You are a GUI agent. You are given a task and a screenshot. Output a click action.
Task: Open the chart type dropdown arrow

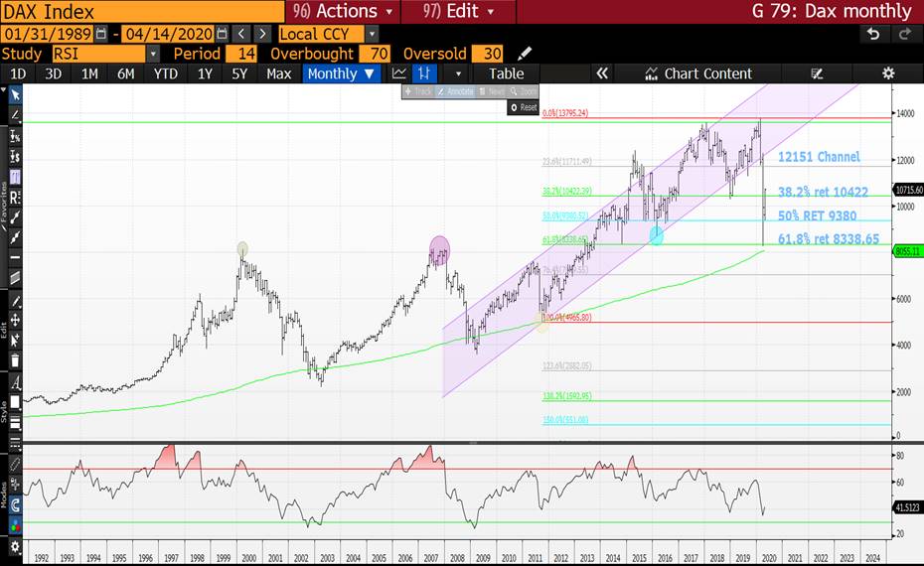point(458,74)
